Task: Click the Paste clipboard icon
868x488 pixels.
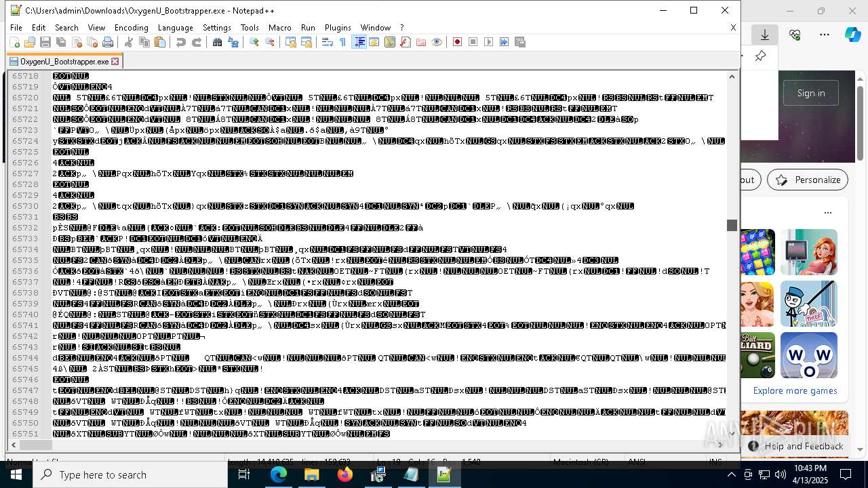Action: pos(160,42)
